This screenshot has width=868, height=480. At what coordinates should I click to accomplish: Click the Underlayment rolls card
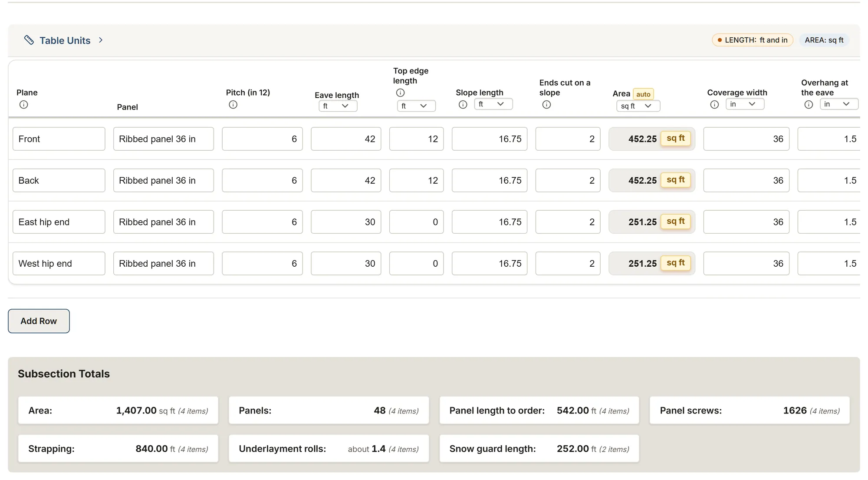pyautogui.click(x=329, y=449)
